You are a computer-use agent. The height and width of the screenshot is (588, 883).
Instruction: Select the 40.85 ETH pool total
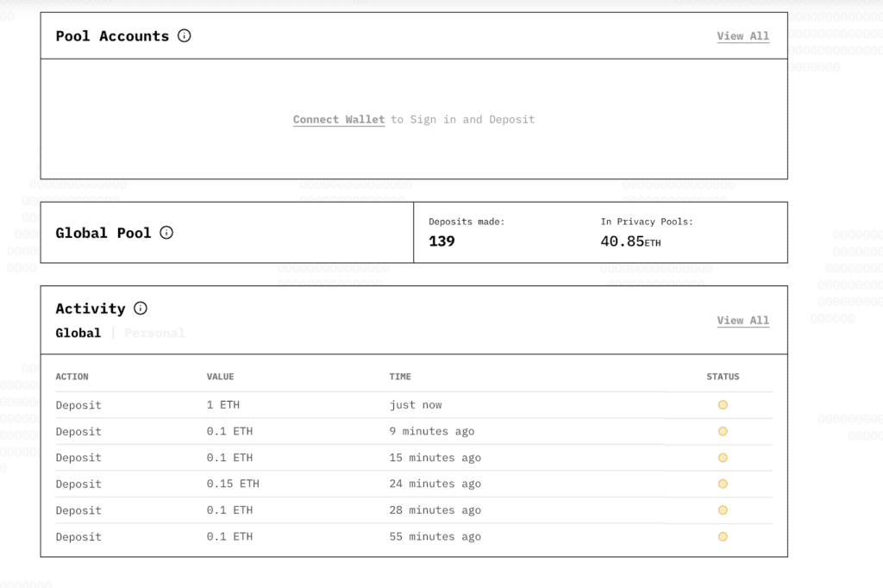point(630,241)
